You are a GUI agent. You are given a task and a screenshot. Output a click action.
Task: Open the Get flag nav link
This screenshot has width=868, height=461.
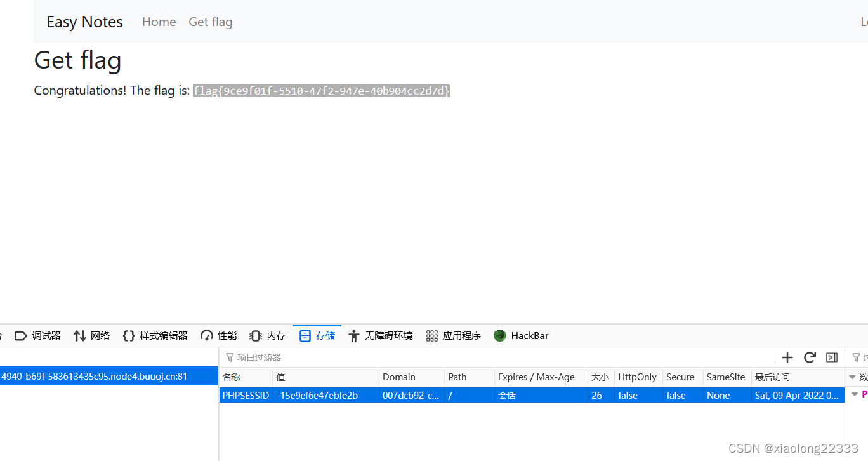coord(210,22)
